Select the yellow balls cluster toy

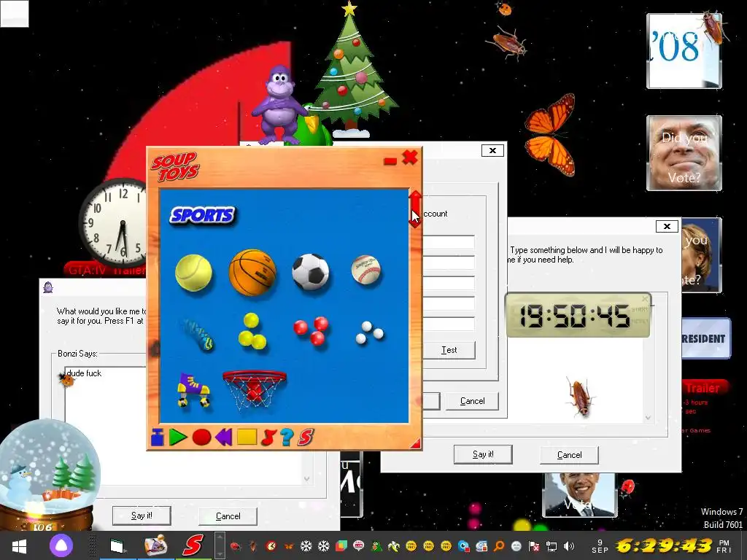(x=252, y=332)
